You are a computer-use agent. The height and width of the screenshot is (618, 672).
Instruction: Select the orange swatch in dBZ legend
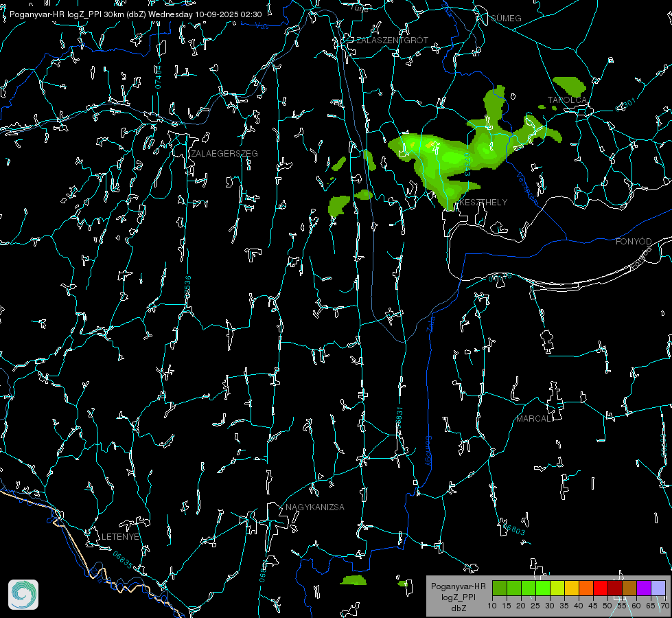pyautogui.click(x=586, y=588)
